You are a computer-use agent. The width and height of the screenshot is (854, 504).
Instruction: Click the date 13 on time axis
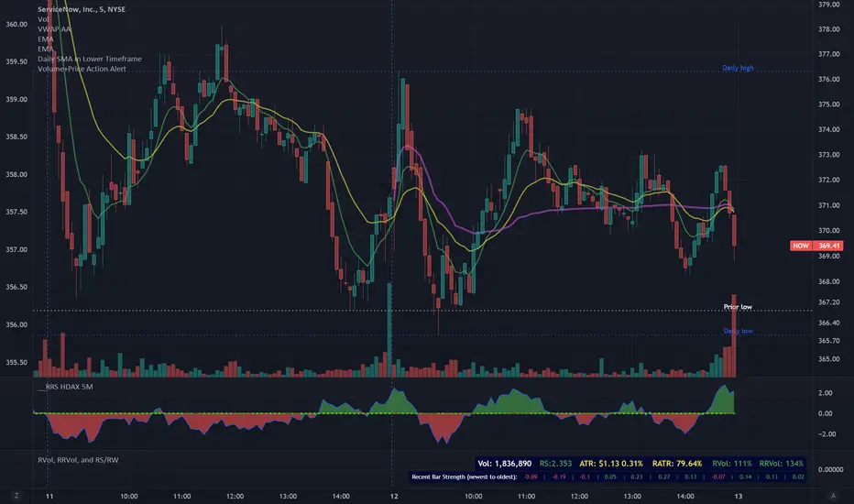click(x=738, y=496)
